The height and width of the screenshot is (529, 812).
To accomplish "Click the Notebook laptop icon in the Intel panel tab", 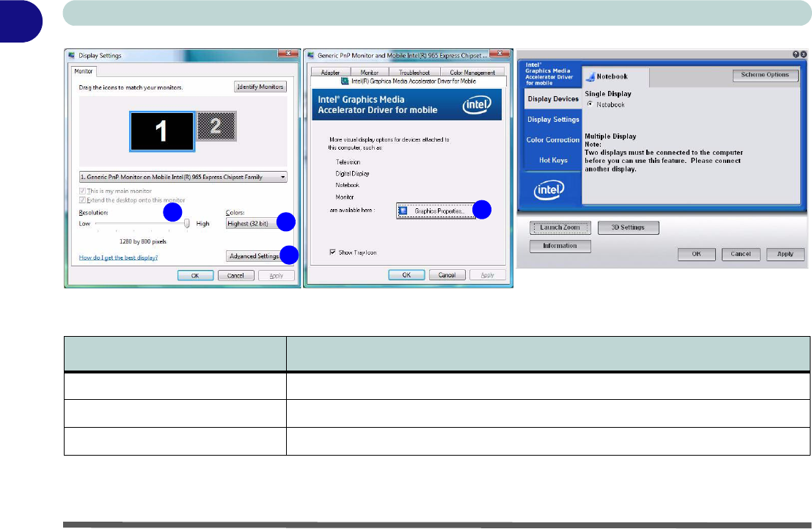I will click(590, 77).
